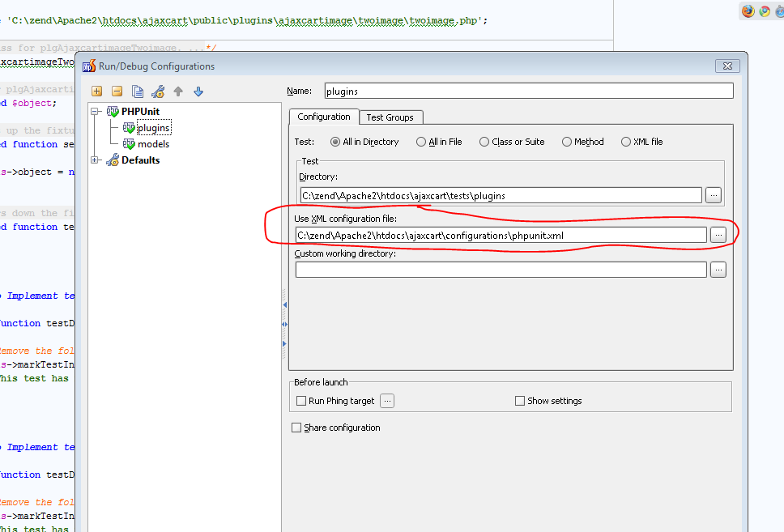Select XML file radio option
Viewport: 784px width, 532px height.
[x=625, y=142]
